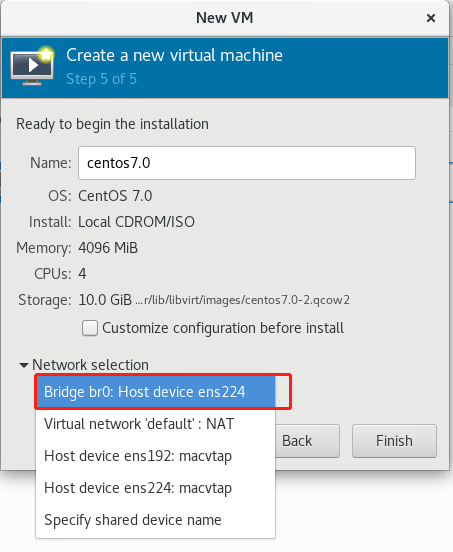Click the Step 5 of 5 subtitle
Screen dimensions: 453x552
101,79
